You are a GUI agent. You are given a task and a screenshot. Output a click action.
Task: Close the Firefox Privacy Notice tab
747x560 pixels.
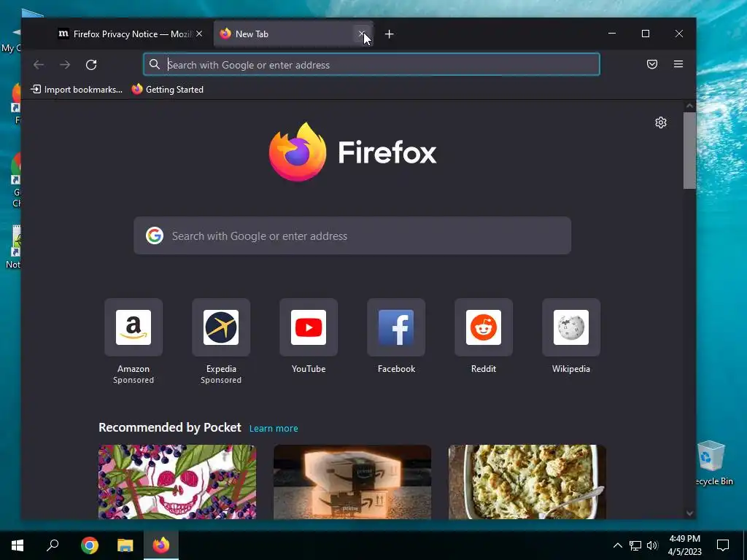pyautogui.click(x=199, y=34)
